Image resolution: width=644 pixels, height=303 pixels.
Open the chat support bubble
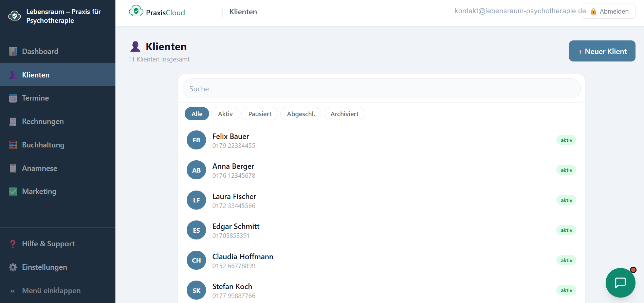pos(620,283)
